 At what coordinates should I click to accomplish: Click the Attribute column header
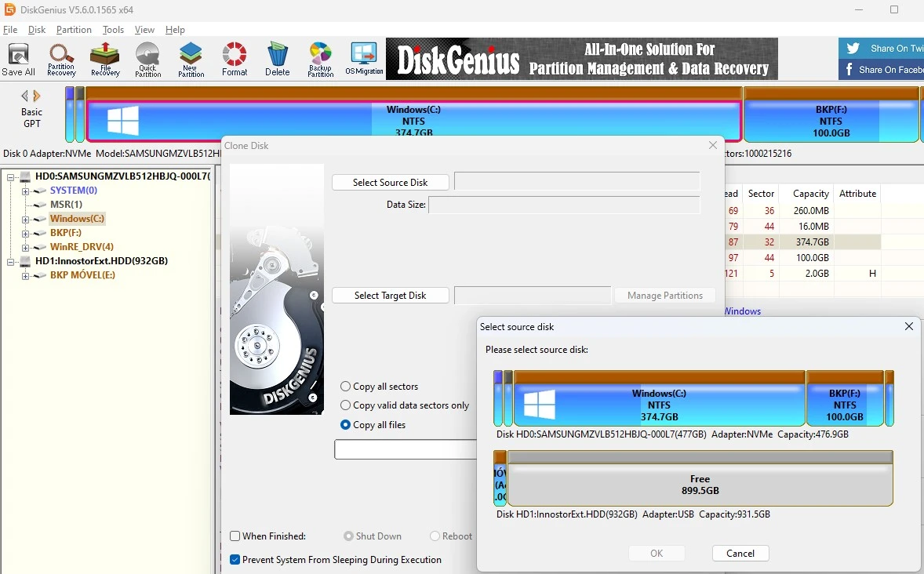(857, 194)
